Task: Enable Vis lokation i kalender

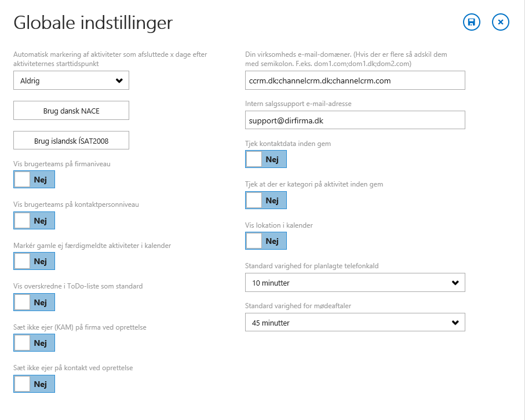Action: tap(266, 241)
